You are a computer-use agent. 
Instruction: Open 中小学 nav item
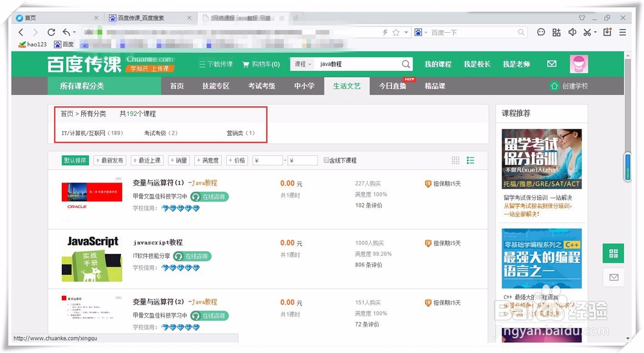coord(305,86)
